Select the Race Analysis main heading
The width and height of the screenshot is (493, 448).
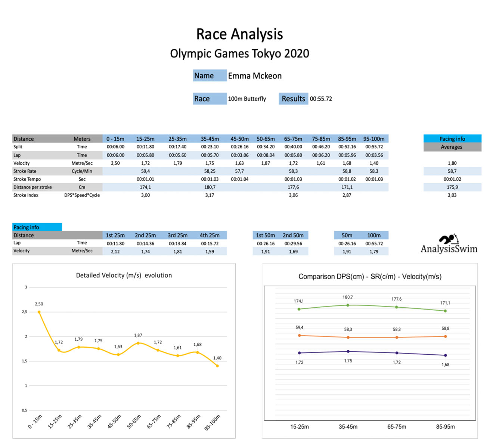[x=239, y=34]
